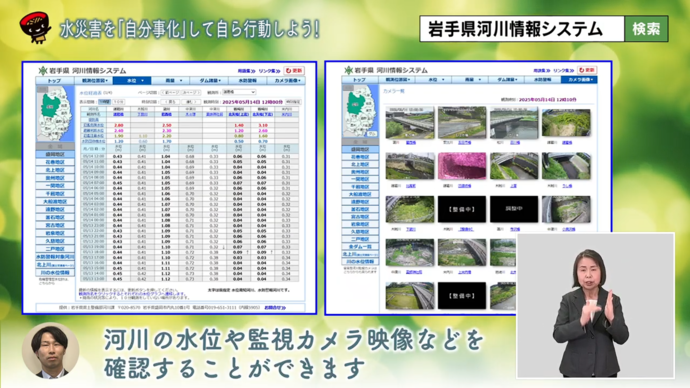Open 水防警報対象河川 in the water level page sidebar
This screenshot has width=690, height=388.
(x=55, y=257)
